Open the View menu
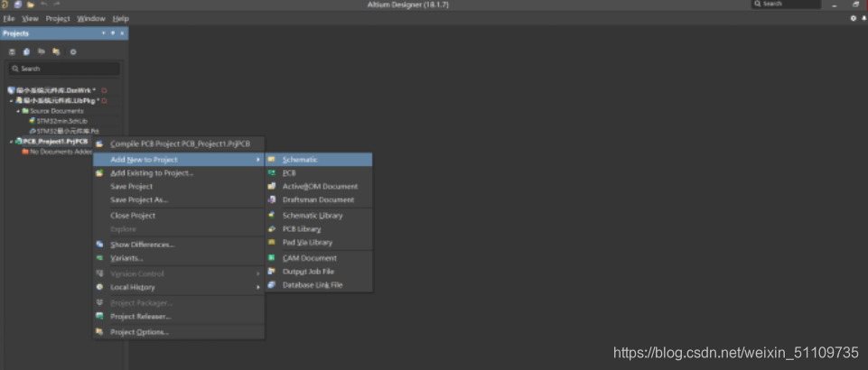The width and height of the screenshot is (868, 370). pos(30,18)
